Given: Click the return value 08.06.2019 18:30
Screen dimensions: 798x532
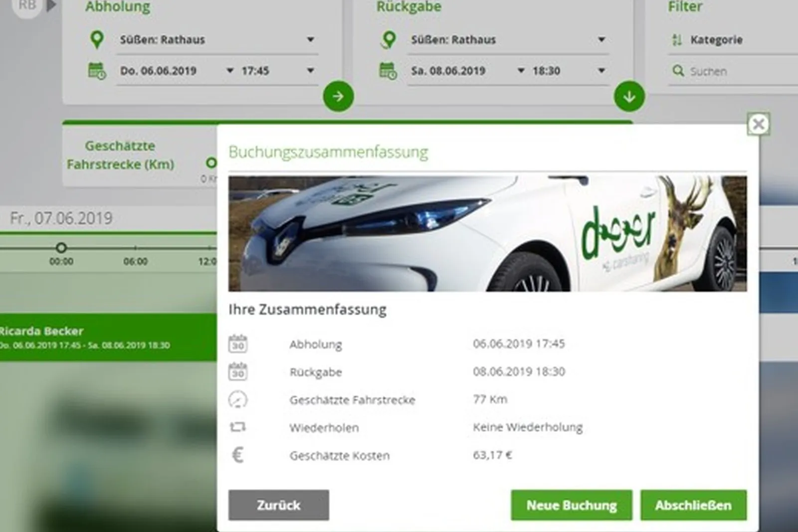Looking at the screenshot, I should coord(519,371).
